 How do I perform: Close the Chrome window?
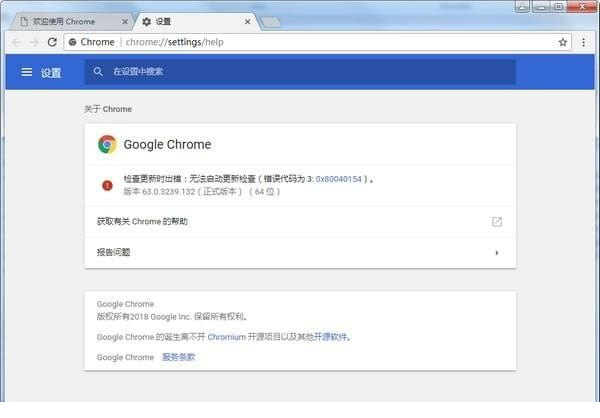click(x=582, y=7)
